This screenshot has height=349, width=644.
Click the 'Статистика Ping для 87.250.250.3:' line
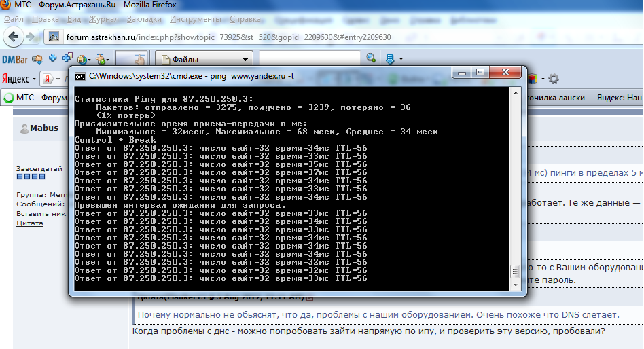(x=164, y=99)
